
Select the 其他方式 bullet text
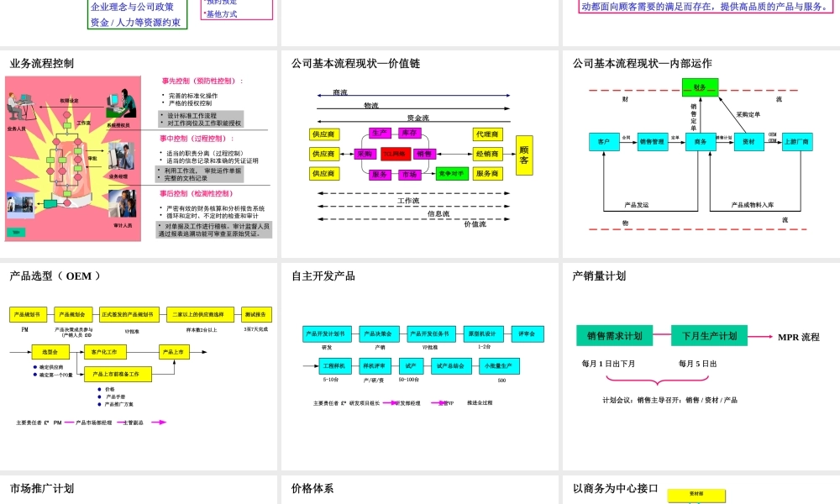pos(221,14)
